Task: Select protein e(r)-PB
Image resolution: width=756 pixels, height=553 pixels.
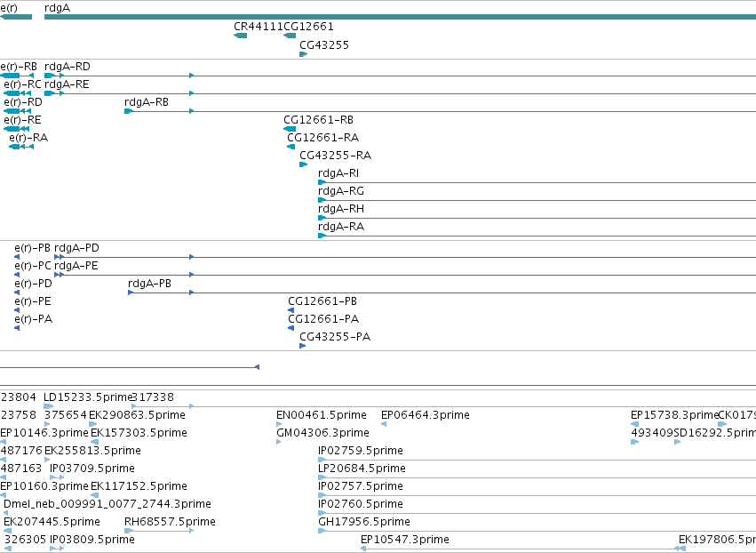Action: click(32, 249)
